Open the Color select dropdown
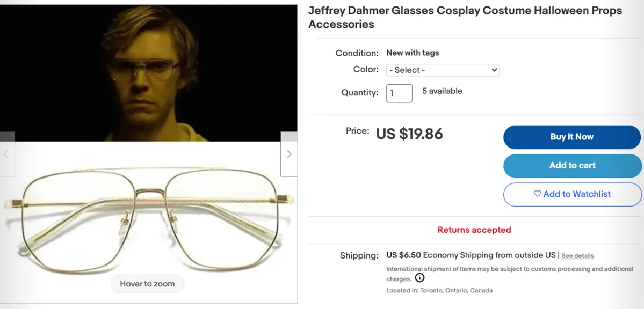This screenshot has width=644, height=309. coord(443,70)
